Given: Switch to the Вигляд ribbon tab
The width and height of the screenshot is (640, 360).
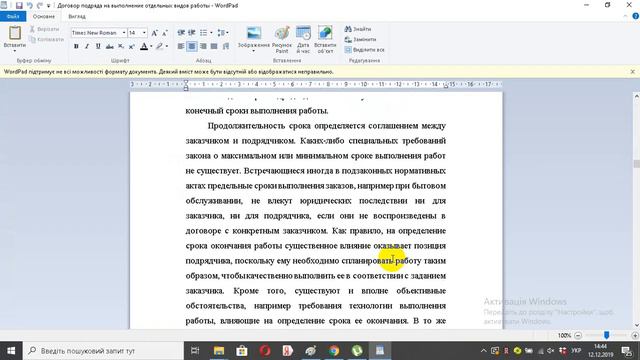Looking at the screenshot, I should point(77,16).
